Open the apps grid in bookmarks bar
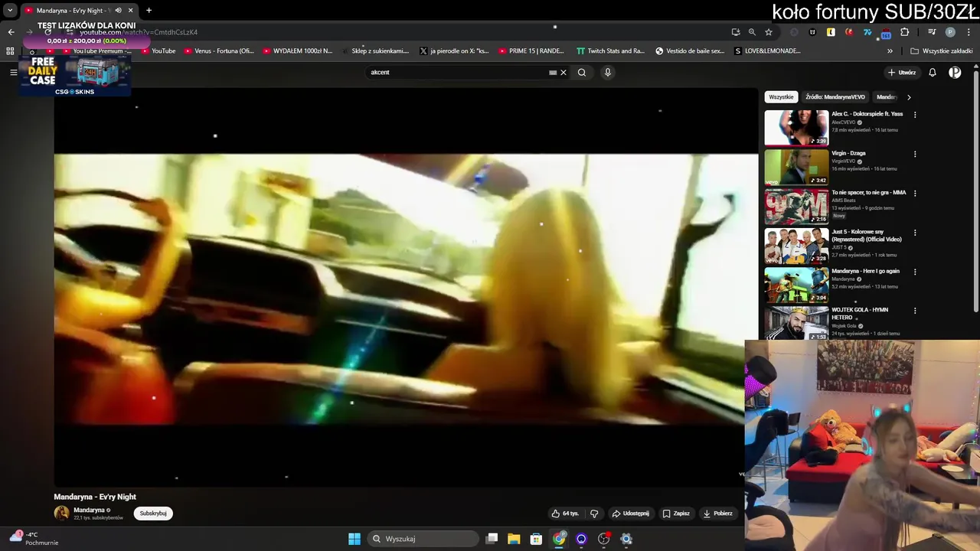 [10, 51]
